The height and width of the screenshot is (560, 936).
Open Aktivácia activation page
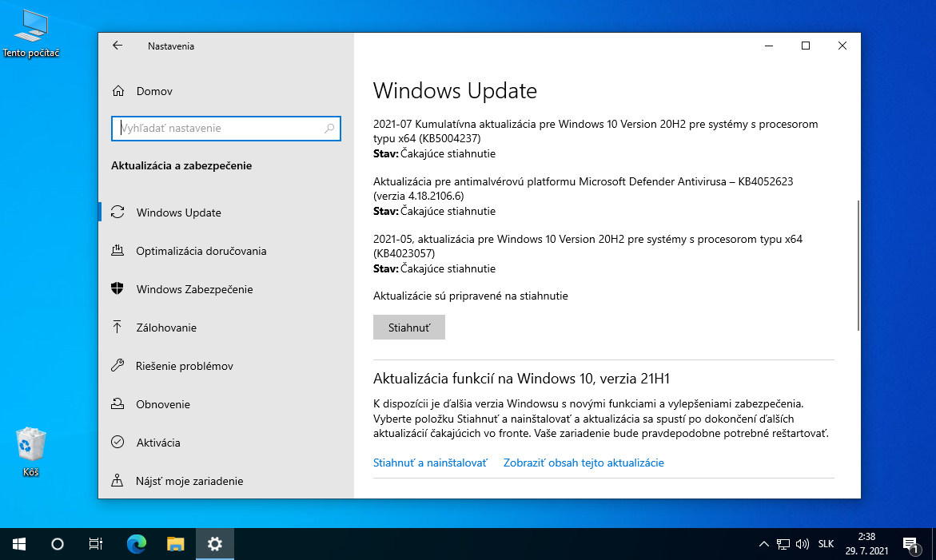pos(158,443)
